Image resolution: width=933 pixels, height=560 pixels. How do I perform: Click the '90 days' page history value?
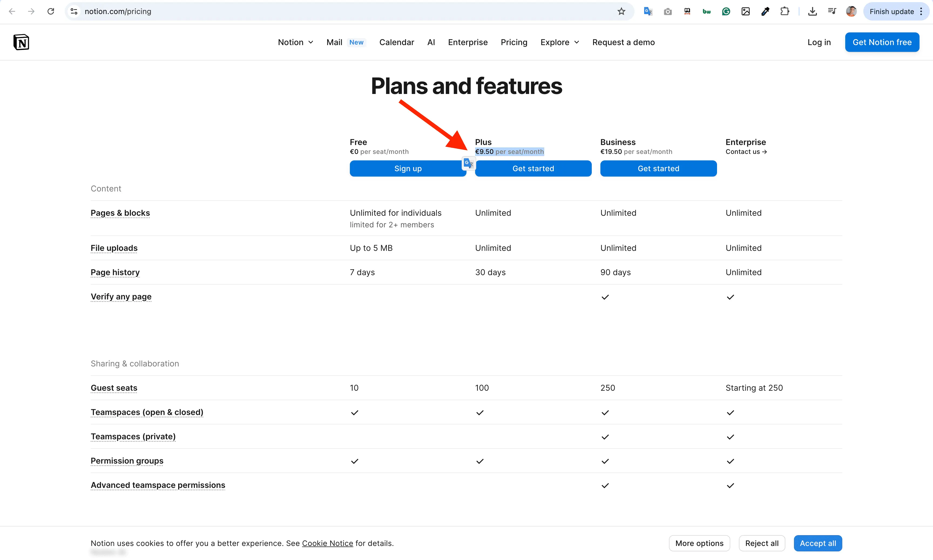pos(615,272)
